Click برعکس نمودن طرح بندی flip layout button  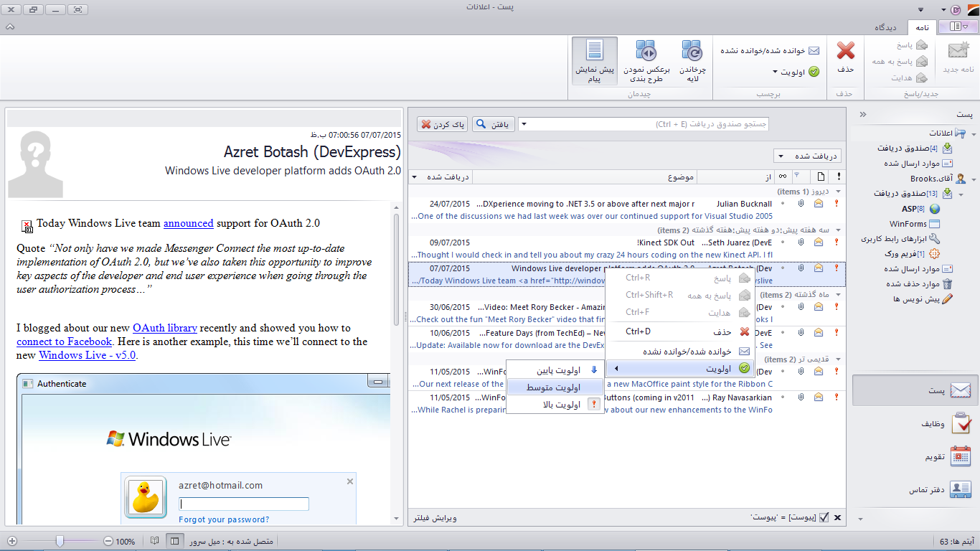646,61
